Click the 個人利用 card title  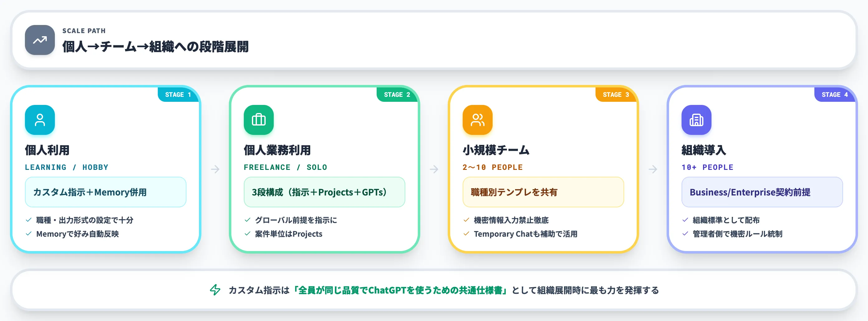pos(47,150)
